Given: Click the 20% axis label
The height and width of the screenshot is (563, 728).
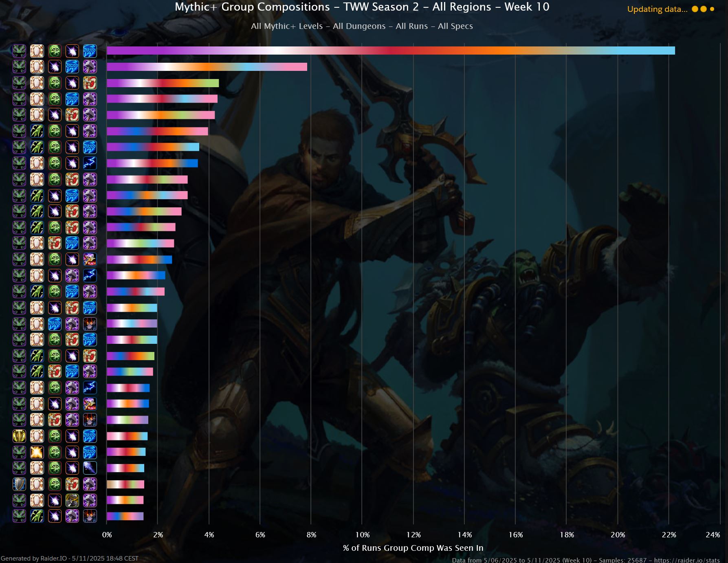Looking at the screenshot, I should tap(618, 535).
